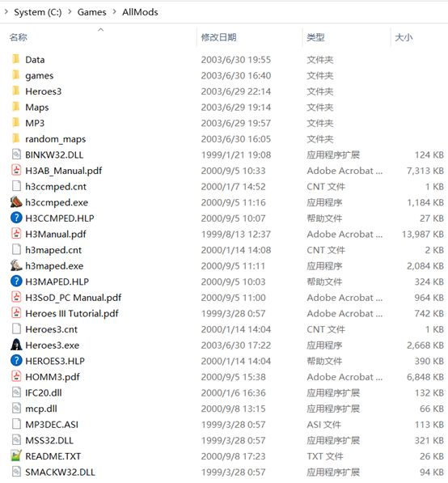Sort by the 名称 column header
The width and height of the screenshot is (448, 483).
(18, 37)
